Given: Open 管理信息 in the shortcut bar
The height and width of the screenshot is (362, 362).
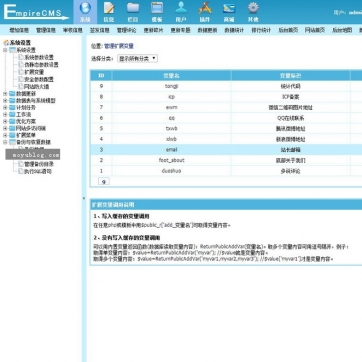Looking at the screenshot, I should point(46,30).
